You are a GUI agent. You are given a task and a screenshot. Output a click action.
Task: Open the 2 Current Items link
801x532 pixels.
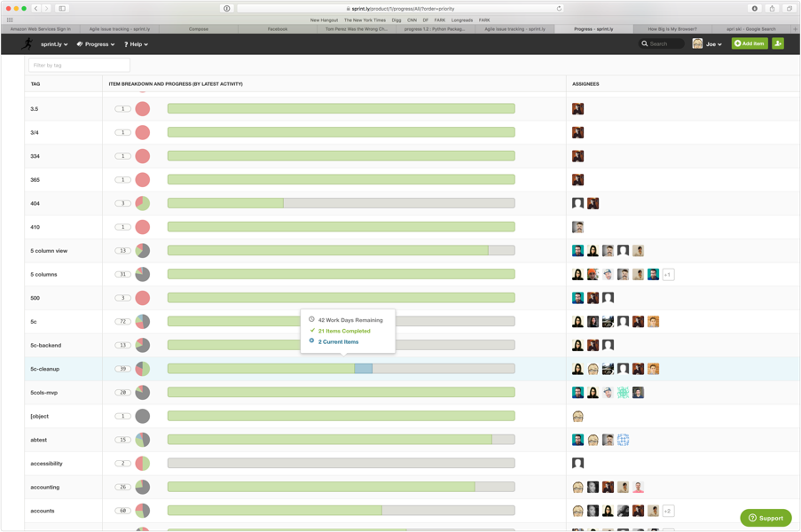click(x=338, y=341)
